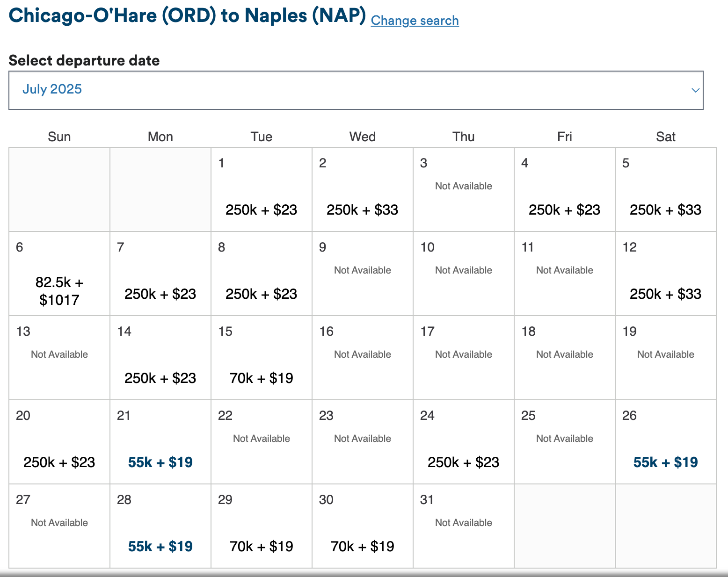Open the July 2025 departure month dropdown
This screenshot has height=577, width=728.
[x=356, y=90]
